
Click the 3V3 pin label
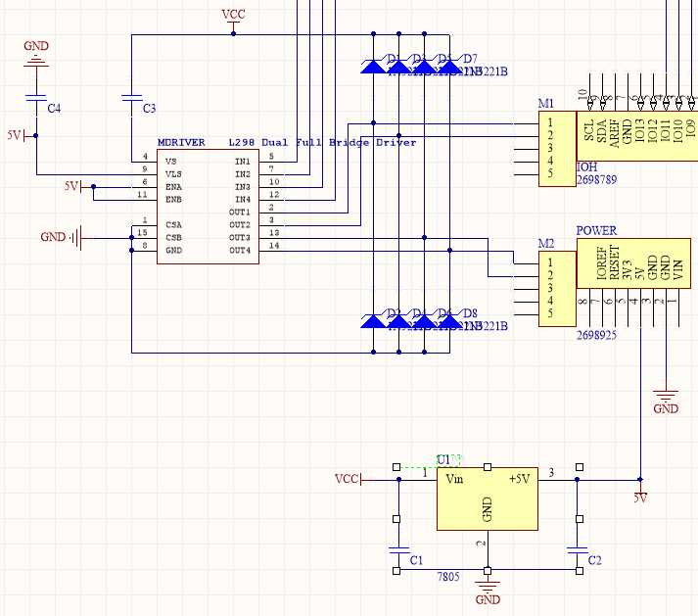(x=628, y=270)
